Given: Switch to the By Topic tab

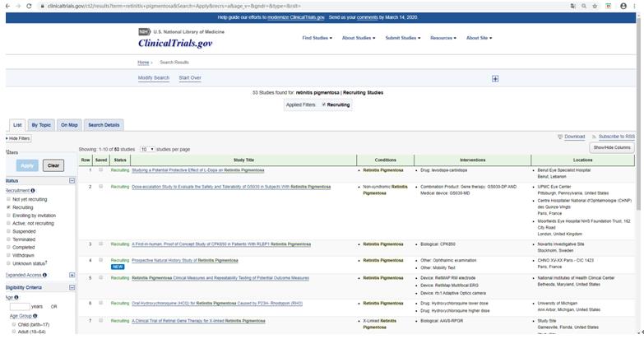Looking at the screenshot, I should click(x=41, y=125).
